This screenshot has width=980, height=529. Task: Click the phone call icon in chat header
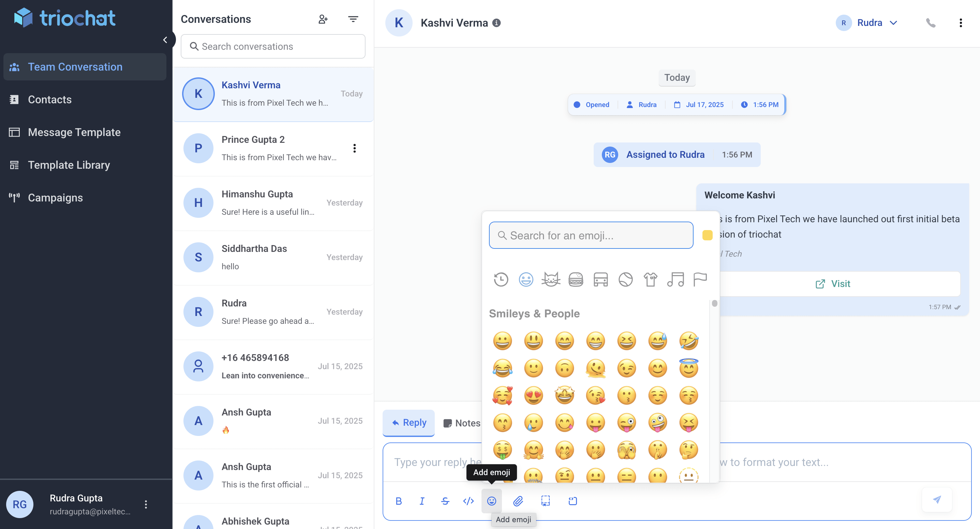coord(931,22)
